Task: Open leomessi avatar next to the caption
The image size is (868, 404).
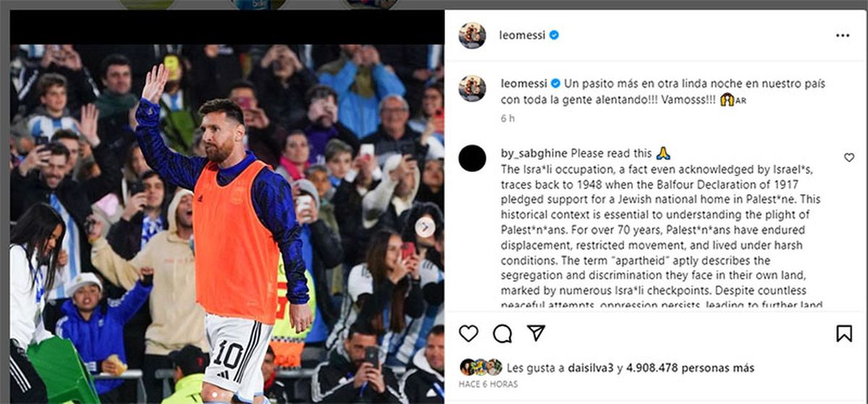Action: (472, 88)
